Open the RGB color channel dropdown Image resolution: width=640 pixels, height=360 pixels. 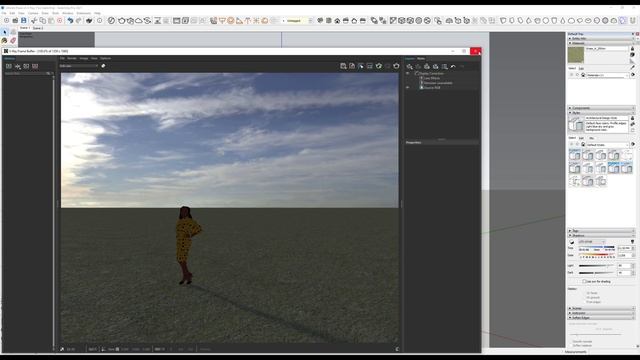79,66
